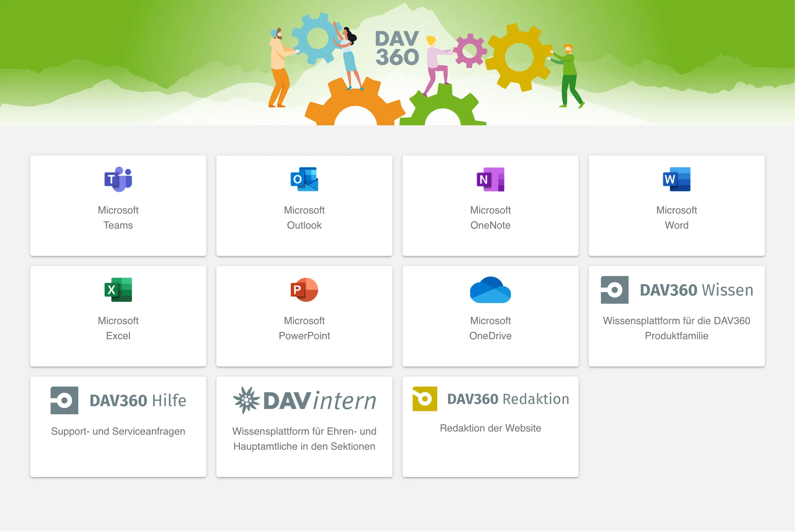Click 'Redaktion der Website' text
This screenshot has height=532, width=795.
[490, 428]
